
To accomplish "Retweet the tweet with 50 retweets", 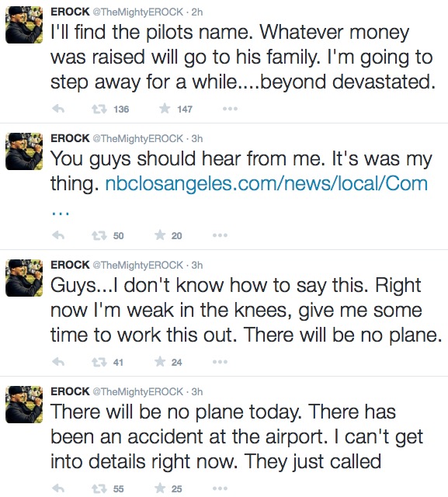I will click(99, 236).
